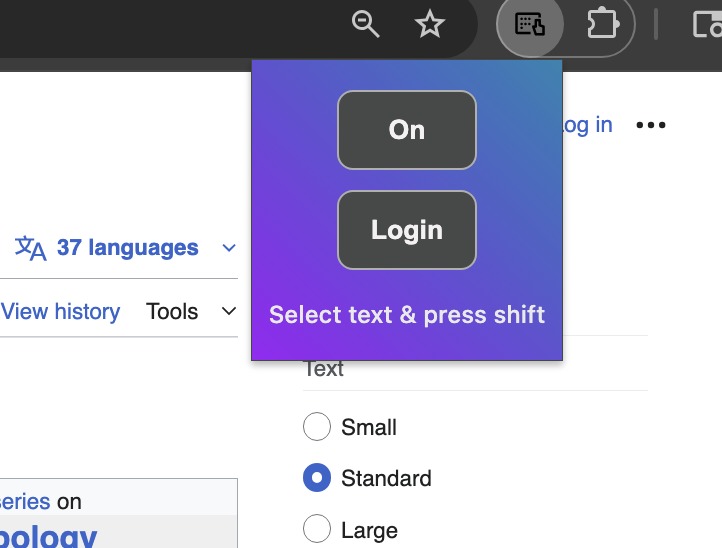722x548 pixels.
Task: Open the browser Extensions puzzle icon
Action: coord(603,24)
